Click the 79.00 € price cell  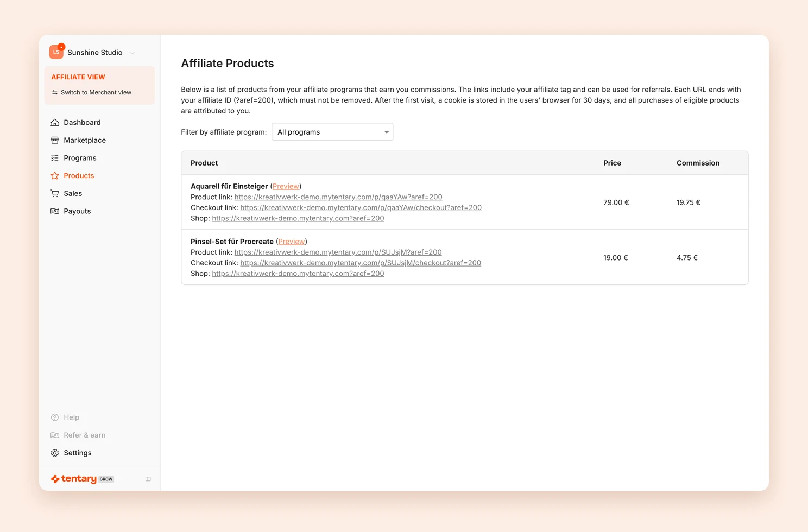tap(616, 202)
